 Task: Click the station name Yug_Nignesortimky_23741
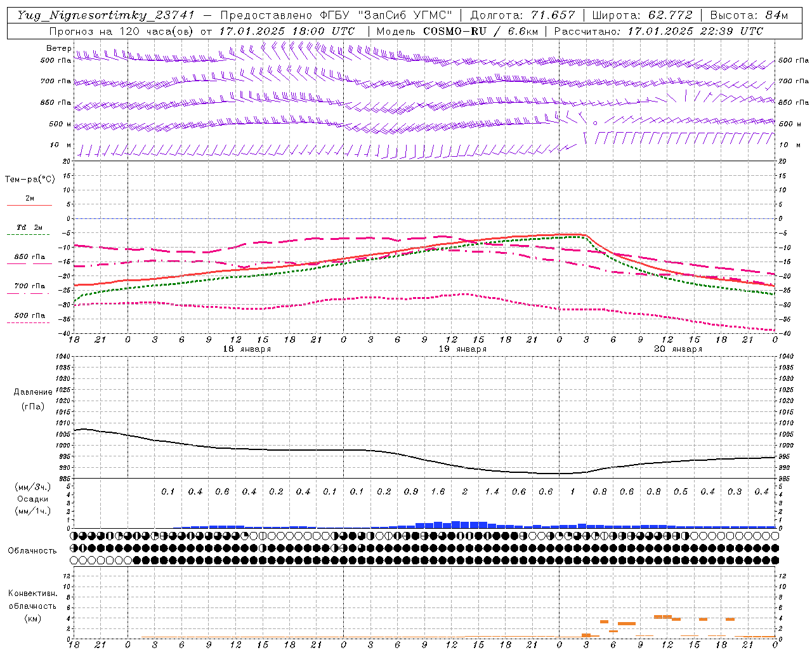(x=106, y=15)
